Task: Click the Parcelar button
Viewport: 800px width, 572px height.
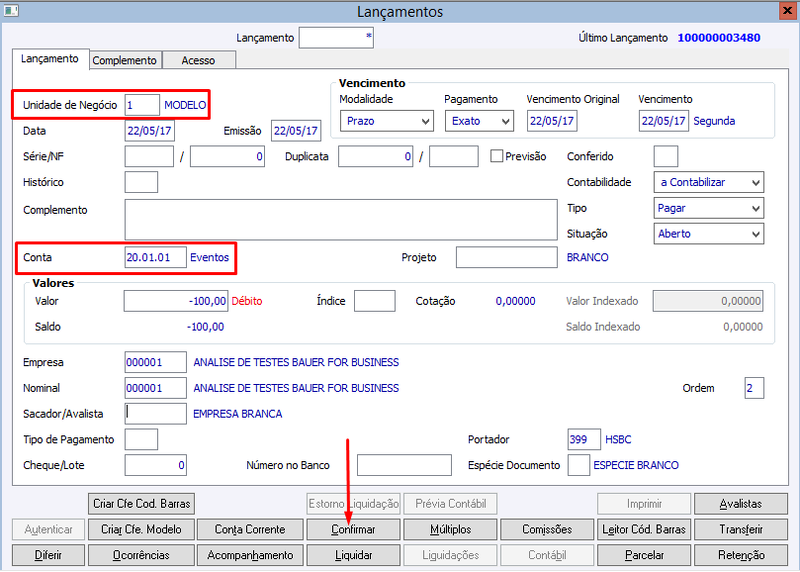Action: click(644, 555)
